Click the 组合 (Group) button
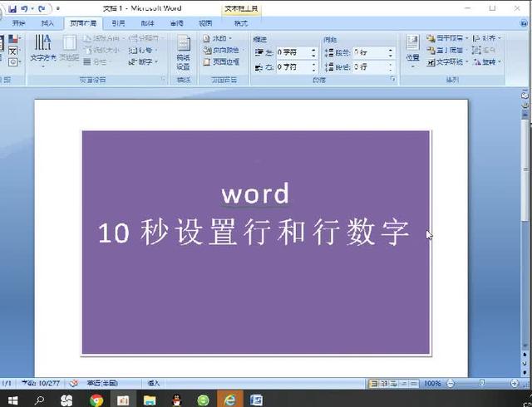Image resolution: width=532 pixels, height=407 pixels. coord(484,50)
